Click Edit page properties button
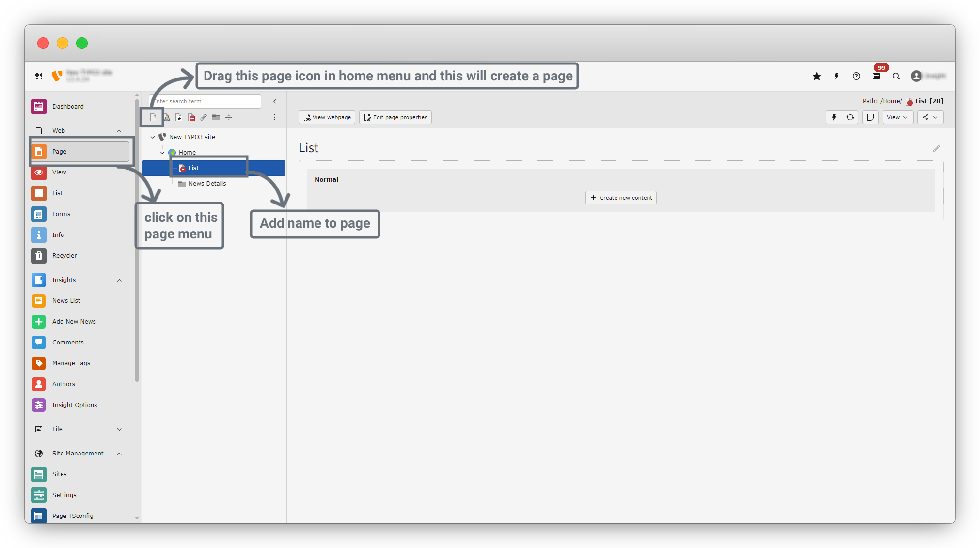The image size is (980, 548). click(x=395, y=117)
